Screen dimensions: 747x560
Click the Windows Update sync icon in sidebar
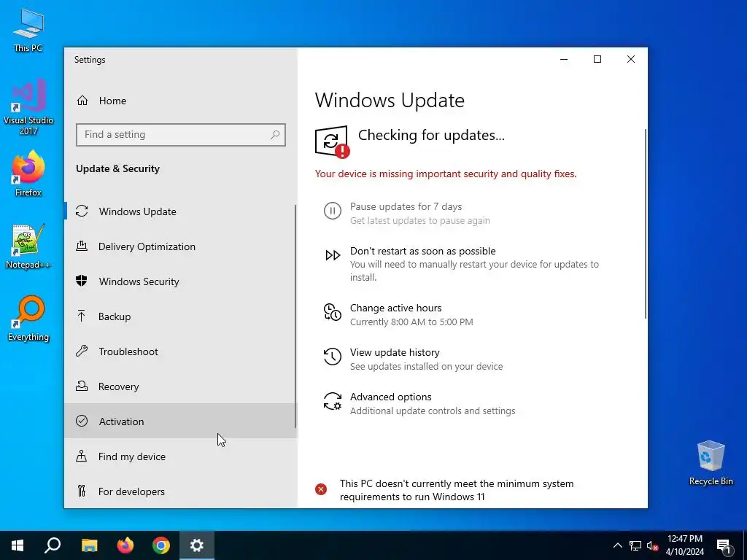pos(82,211)
